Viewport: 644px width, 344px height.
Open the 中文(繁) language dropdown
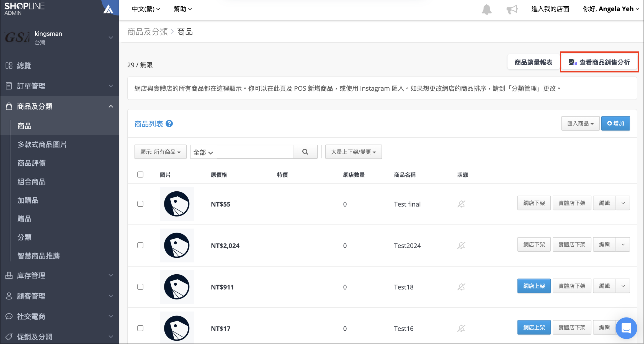click(146, 9)
